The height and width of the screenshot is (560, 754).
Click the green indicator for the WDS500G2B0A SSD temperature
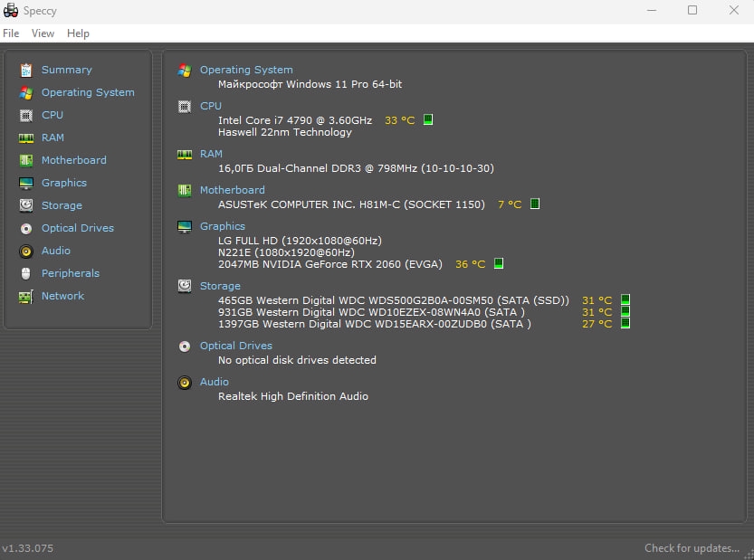click(625, 299)
